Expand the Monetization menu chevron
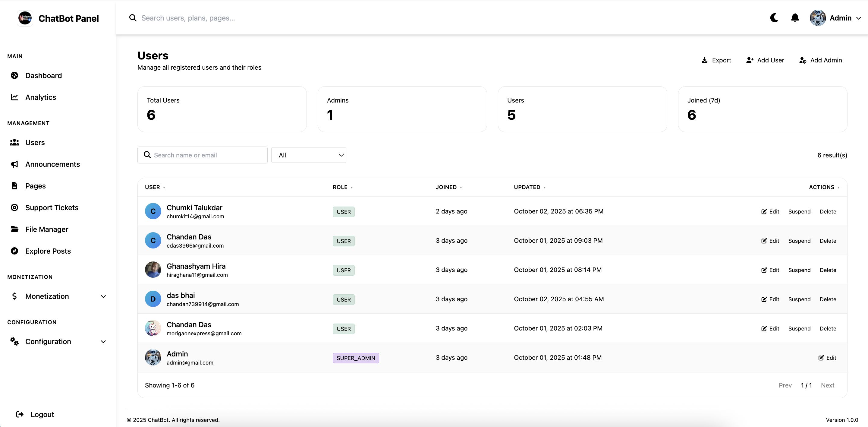The height and width of the screenshot is (427, 868). coord(103,296)
